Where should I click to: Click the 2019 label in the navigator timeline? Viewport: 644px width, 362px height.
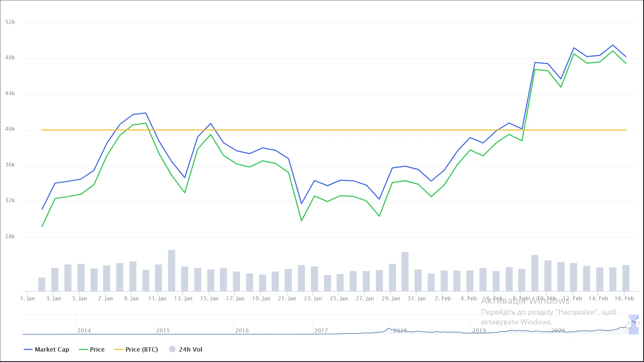click(479, 330)
